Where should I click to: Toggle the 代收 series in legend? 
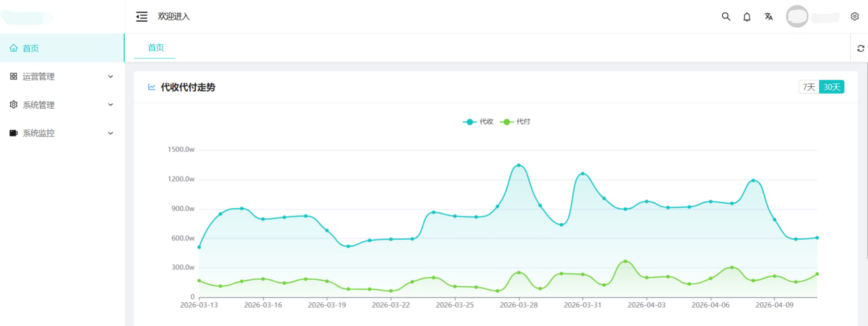[479, 122]
